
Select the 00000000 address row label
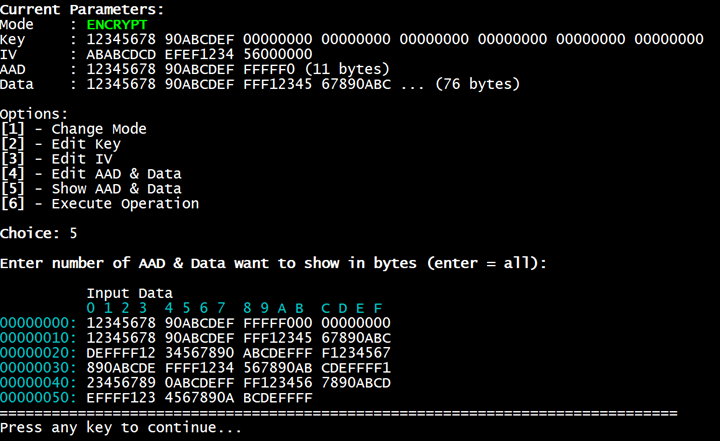(38, 323)
